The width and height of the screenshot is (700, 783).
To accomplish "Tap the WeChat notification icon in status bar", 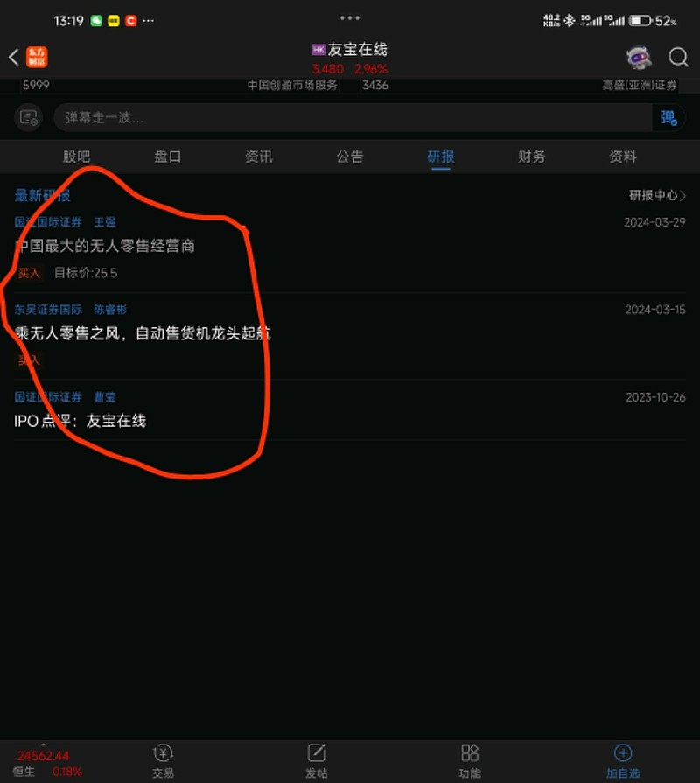I will coord(96,21).
